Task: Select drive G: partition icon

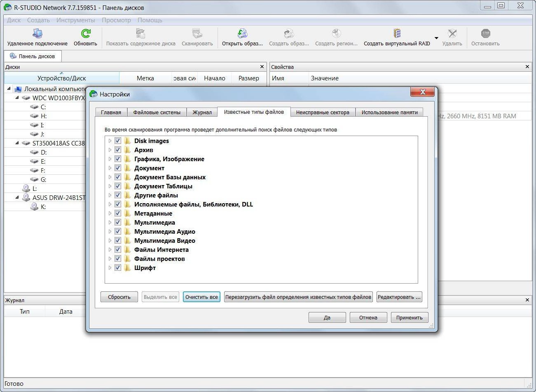Action: [34, 180]
